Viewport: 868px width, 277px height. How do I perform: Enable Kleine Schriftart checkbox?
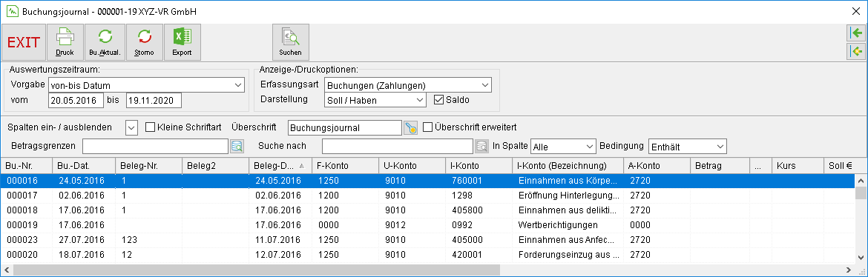click(x=149, y=127)
